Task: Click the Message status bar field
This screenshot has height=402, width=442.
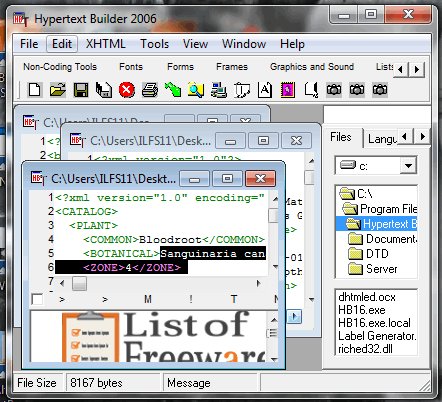Action: tap(210, 383)
